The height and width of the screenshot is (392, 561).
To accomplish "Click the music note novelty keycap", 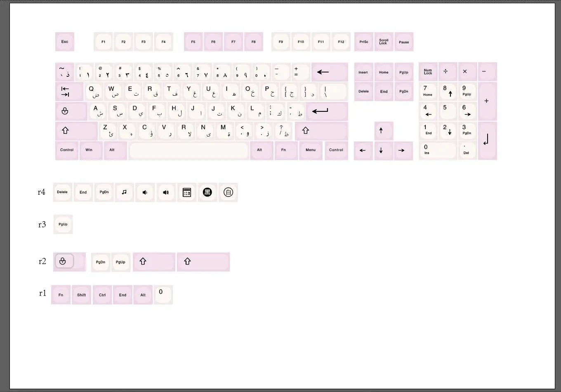I will tap(125, 192).
